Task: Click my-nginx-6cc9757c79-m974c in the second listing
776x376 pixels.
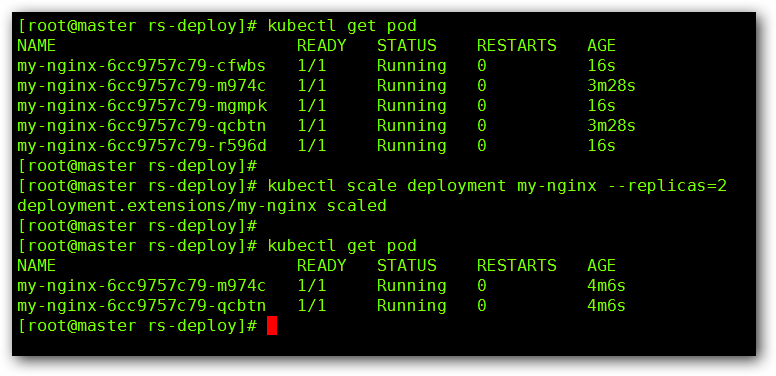Action: click(142, 286)
